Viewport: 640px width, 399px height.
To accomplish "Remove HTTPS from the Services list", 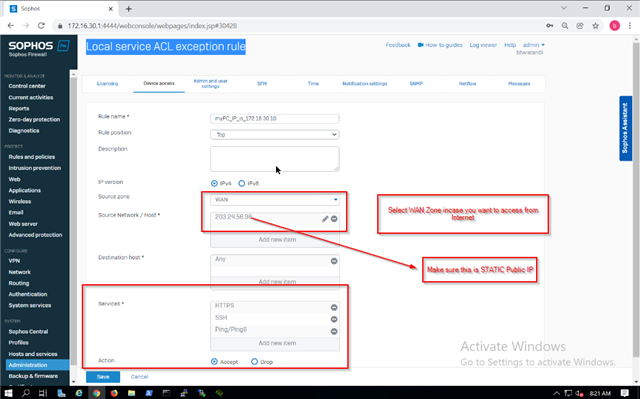I will 334,307.
